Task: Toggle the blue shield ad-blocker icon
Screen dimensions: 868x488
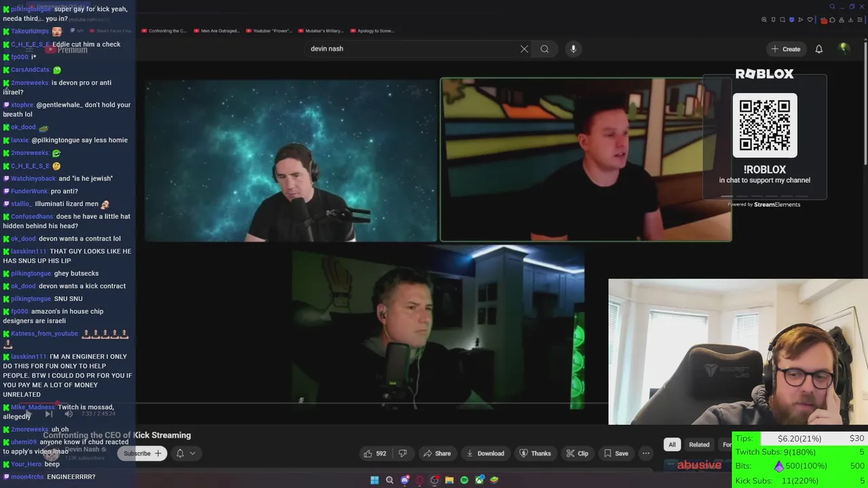Action: (x=791, y=20)
